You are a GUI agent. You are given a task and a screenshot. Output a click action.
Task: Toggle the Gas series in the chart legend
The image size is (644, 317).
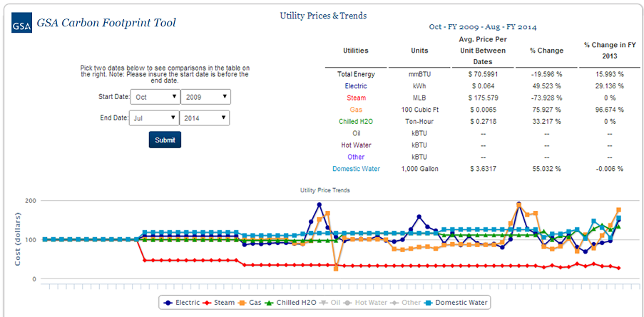249,303
